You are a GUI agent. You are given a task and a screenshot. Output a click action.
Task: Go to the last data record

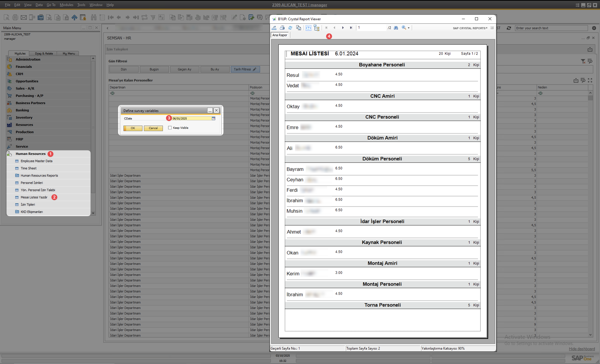136,17
